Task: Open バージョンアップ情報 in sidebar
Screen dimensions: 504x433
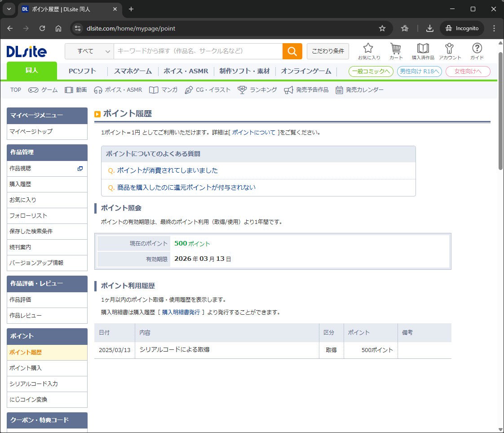Action: pos(47,263)
